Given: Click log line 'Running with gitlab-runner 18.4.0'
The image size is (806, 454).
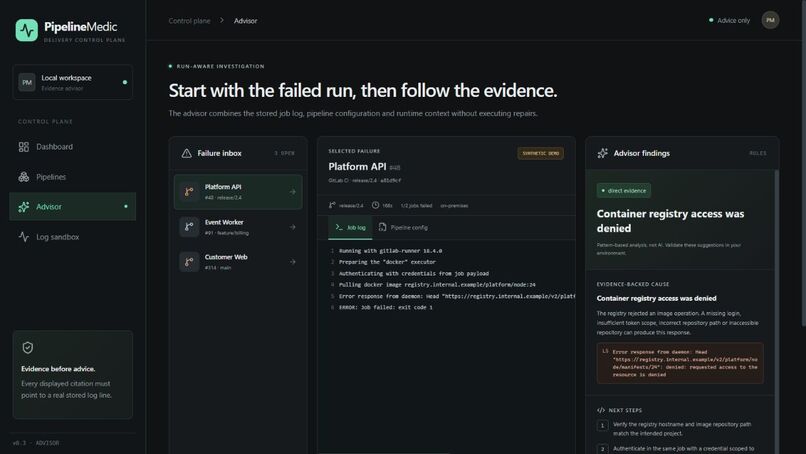Looking at the screenshot, I should click(x=390, y=251).
